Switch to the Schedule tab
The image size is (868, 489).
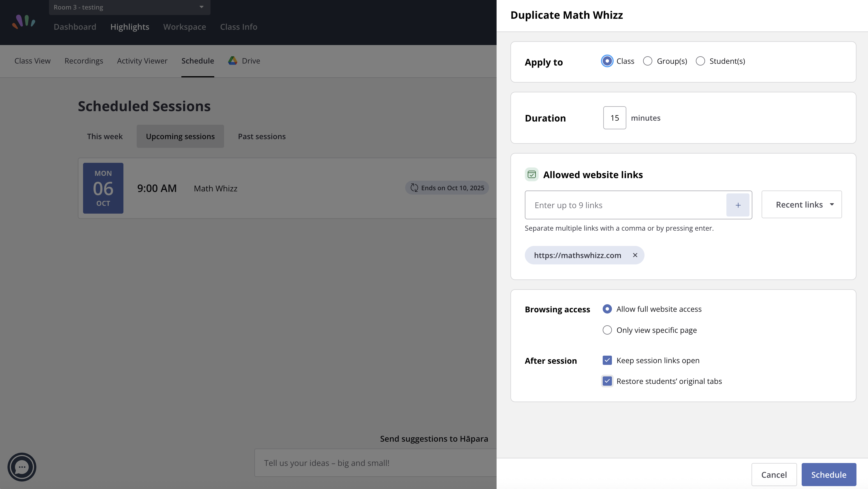coord(198,61)
